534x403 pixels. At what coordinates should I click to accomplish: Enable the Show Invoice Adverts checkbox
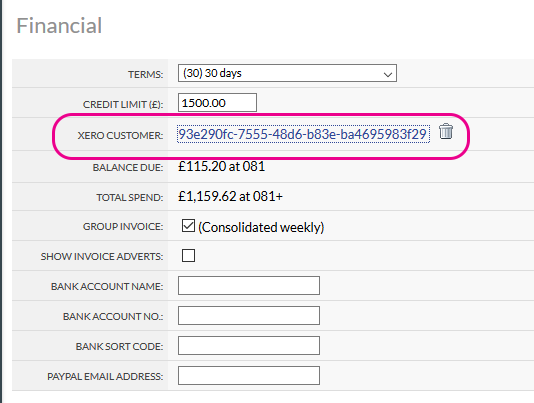pos(188,255)
